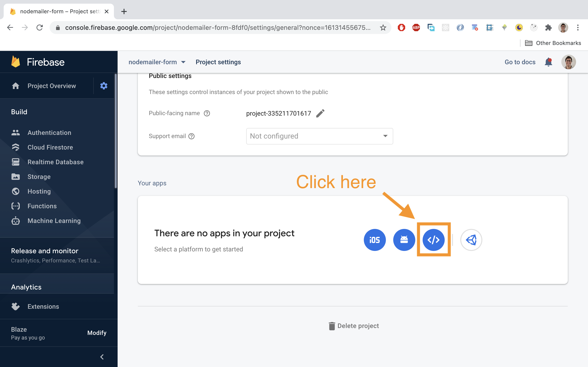Open the Support email dropdown
This screenshot has height=367, width=588.
[x=319, y=136]
